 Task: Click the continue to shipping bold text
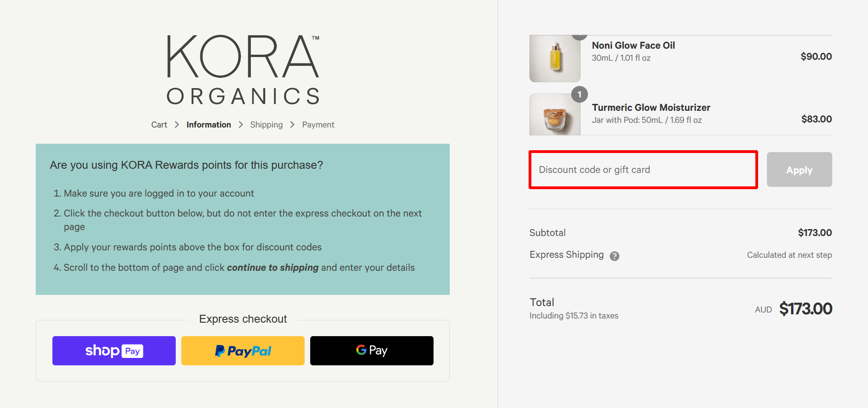click(x=273, y=268)
